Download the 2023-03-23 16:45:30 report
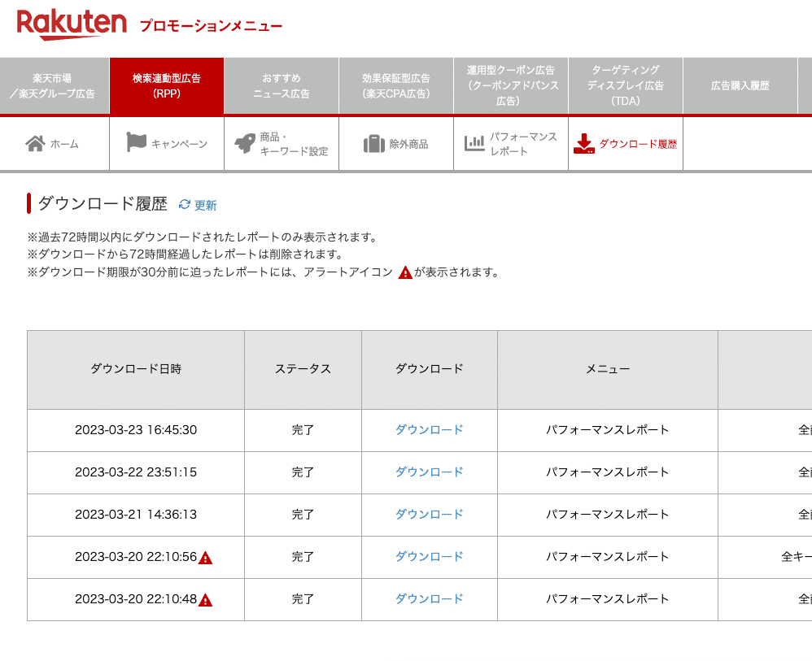This screenshot has height=661, width=812. (x=430, y=429)
